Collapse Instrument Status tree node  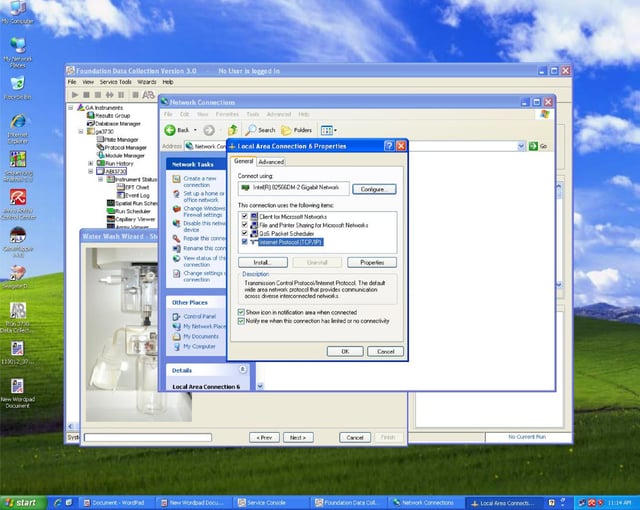click(101, 179)
